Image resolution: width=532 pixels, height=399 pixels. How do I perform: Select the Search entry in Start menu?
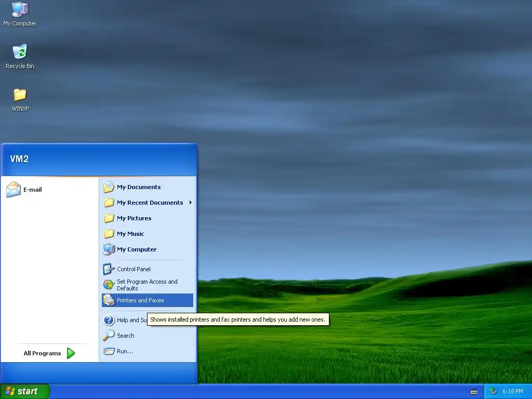point(148,336)
